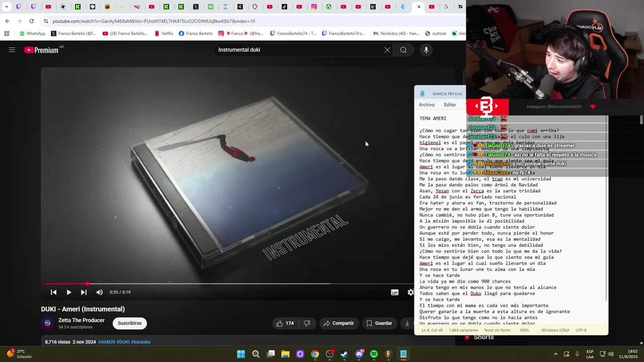
Task: Download the video with the arrow icon
Action: [x=407, y=323]
